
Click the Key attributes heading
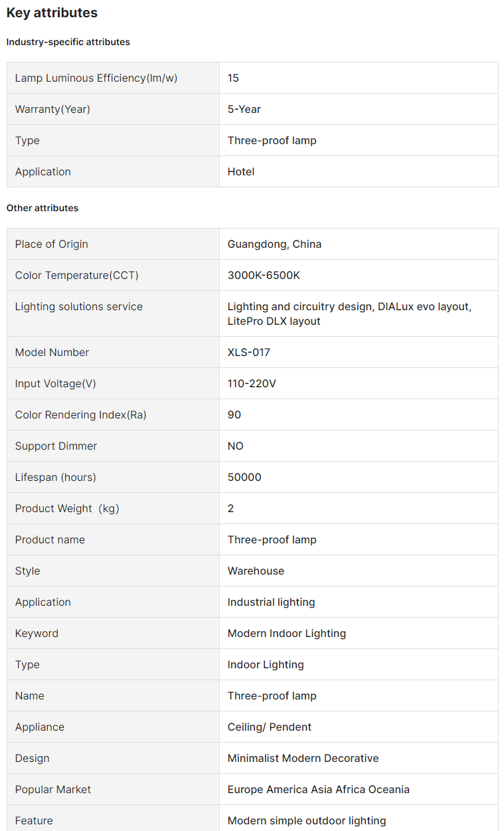[x=52, y=13]
